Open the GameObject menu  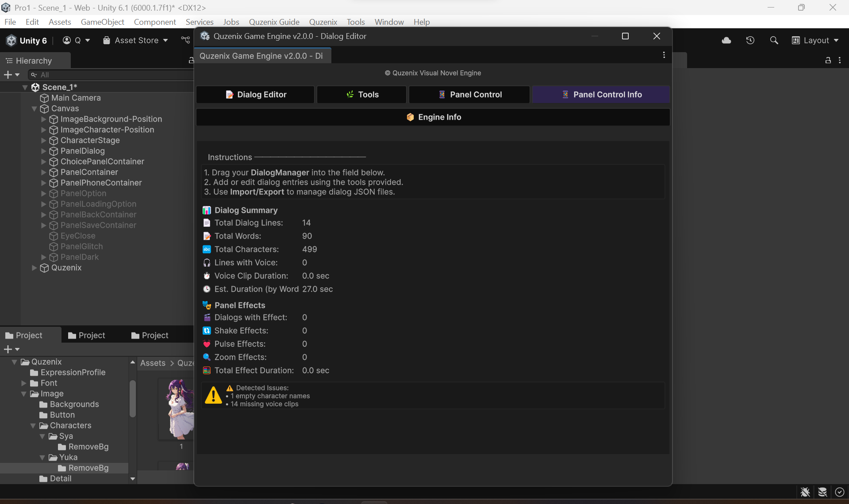click(103, 22)
